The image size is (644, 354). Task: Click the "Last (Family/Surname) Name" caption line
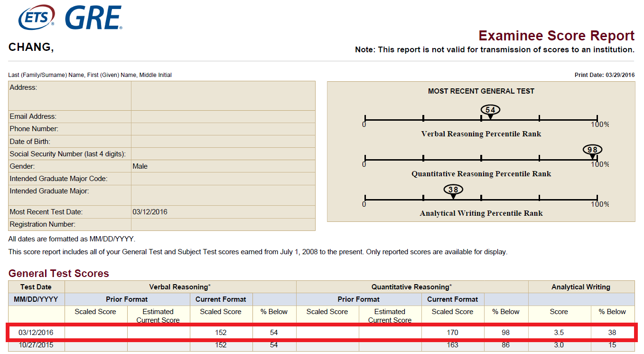click(90, 75)
